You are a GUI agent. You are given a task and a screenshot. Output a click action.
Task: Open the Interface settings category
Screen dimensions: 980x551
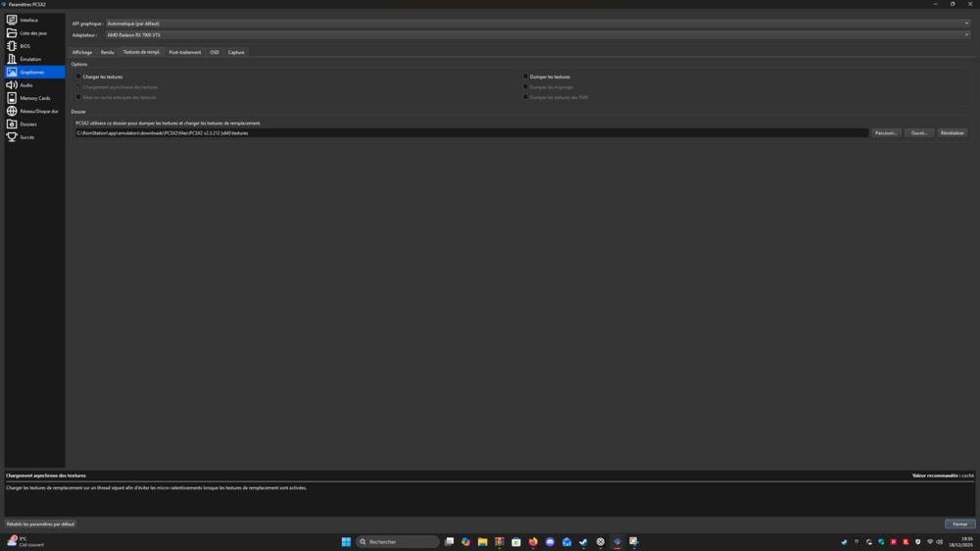tap(29, 20)
